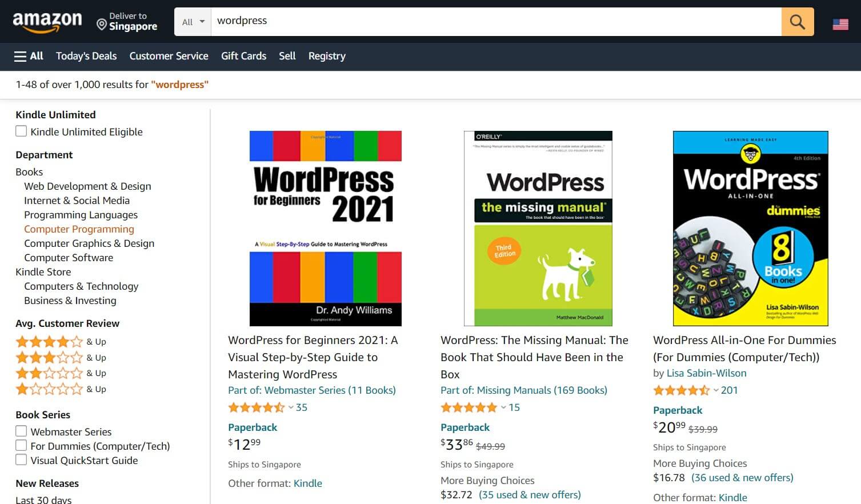Expand rating chevron next to 201 reviews
Image resolution: width=861 pixels, height=504 pixels.
pyautogui.click(x=716, y=390)
